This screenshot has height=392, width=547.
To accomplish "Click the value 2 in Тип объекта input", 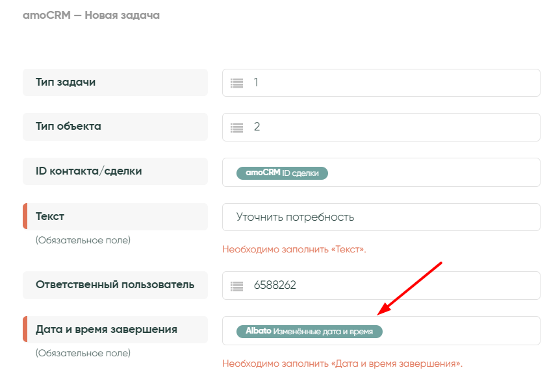I will click(257, 127).
